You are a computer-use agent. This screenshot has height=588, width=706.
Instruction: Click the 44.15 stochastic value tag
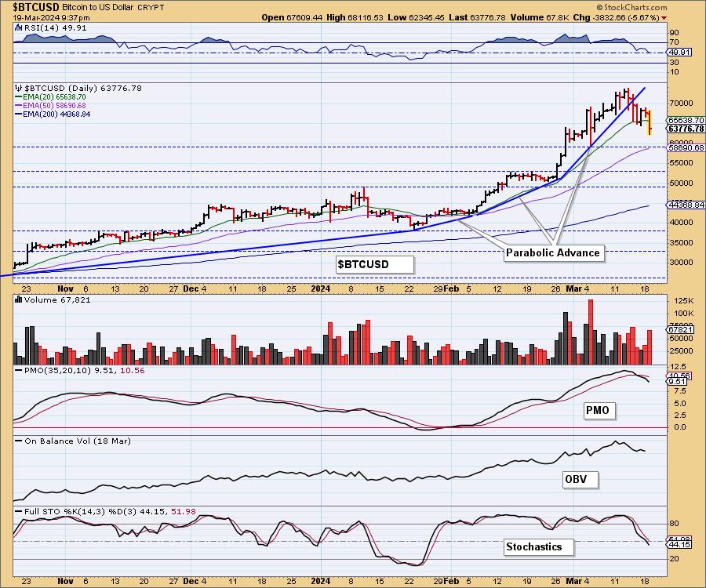point(679,544)
